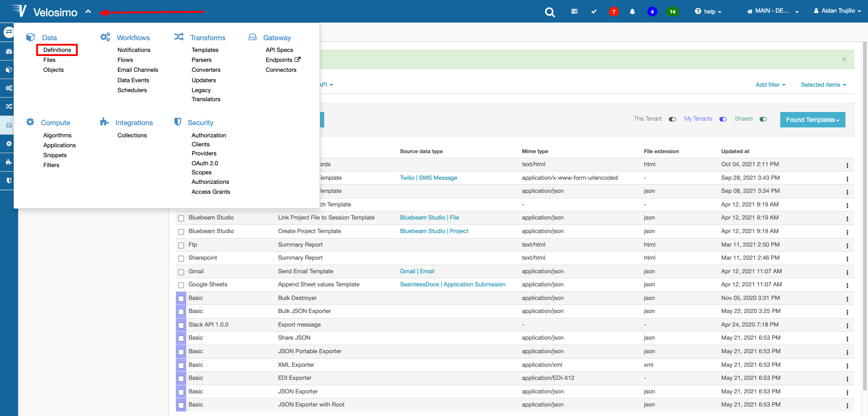Open the MAIN - DE... tenant dropdown
The image size is (868, 416).
(773, 11)
